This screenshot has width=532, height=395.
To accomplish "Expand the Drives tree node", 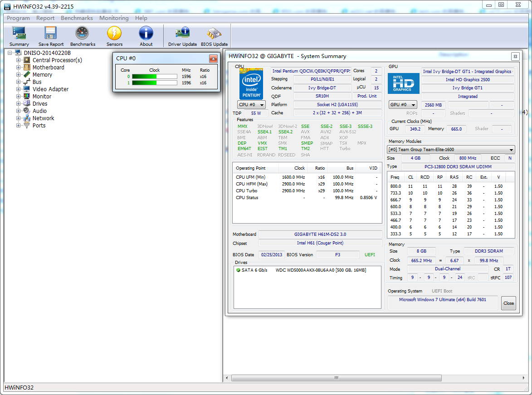I will click(x=18, y=103).
